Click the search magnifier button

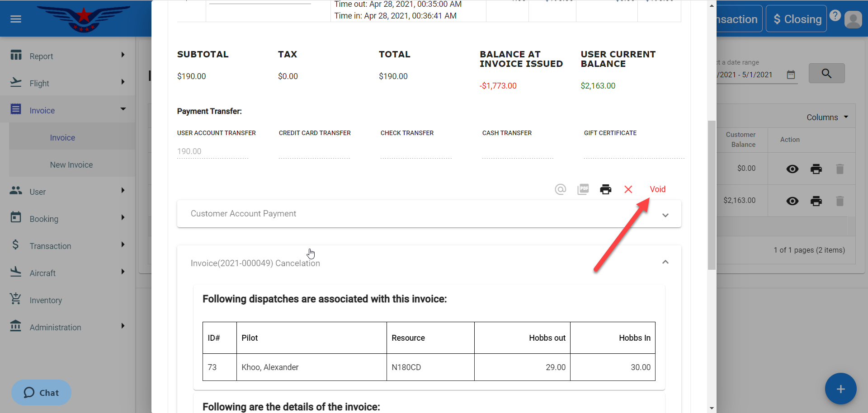[826, 74]
